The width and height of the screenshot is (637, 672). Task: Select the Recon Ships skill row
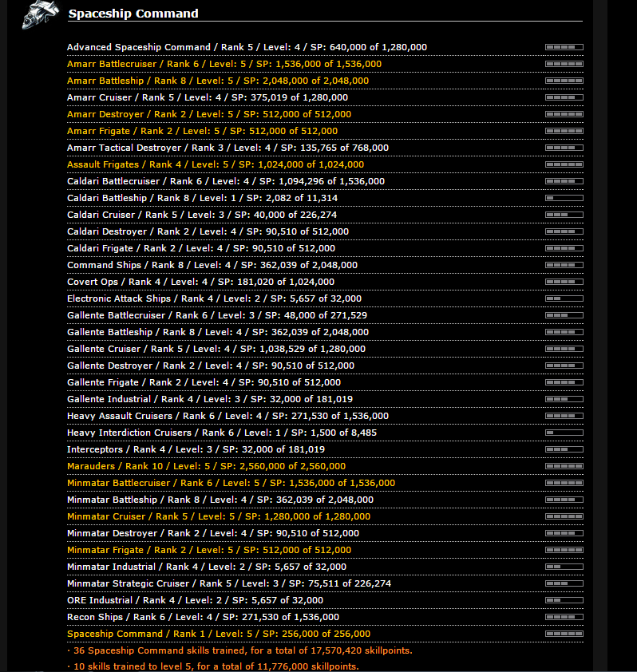click(x=325, y=616)
